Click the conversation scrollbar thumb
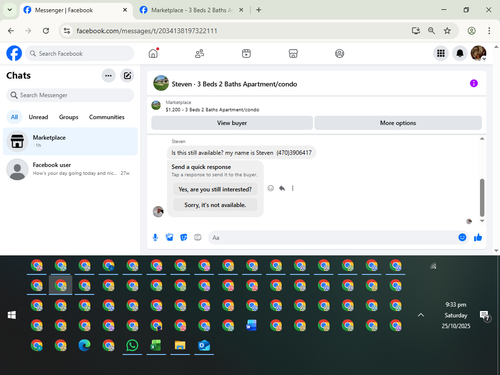 tap(482, 198)
